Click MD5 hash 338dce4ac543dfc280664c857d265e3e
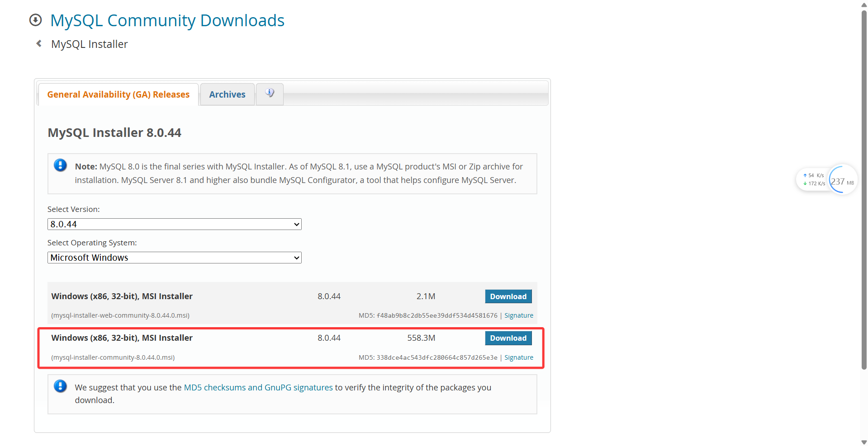Viewport: 868px width, 446px height. (x=437, y=357)
